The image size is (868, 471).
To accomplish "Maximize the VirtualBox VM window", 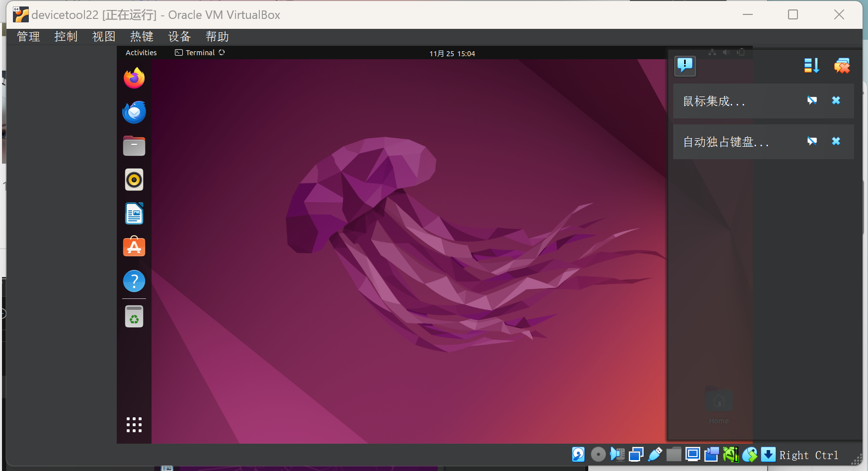I will click(793, 14).
